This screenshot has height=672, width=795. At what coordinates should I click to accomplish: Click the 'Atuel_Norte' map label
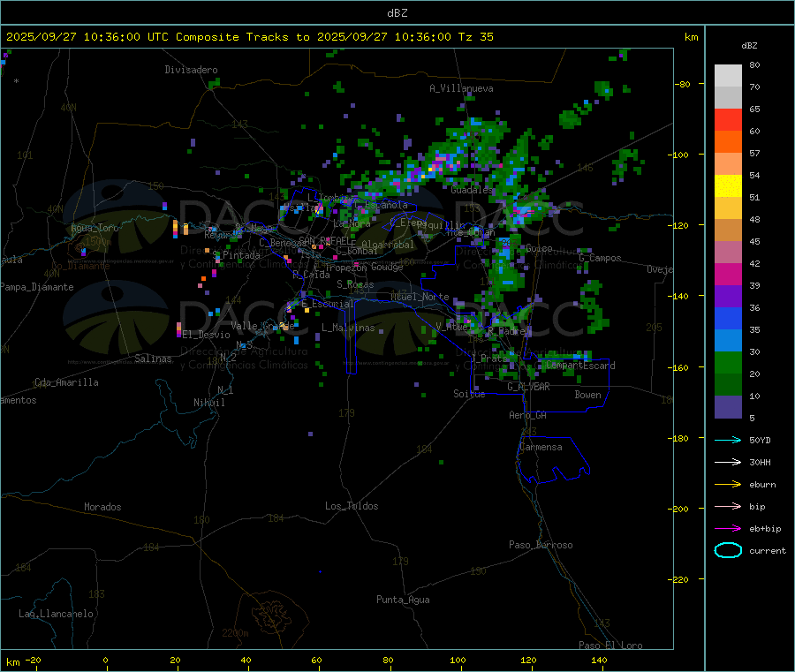pyautogui.click(x=420, y=297)
